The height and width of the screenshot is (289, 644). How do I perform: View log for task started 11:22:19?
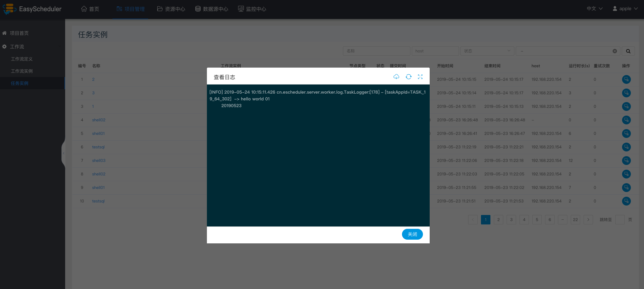626,147
